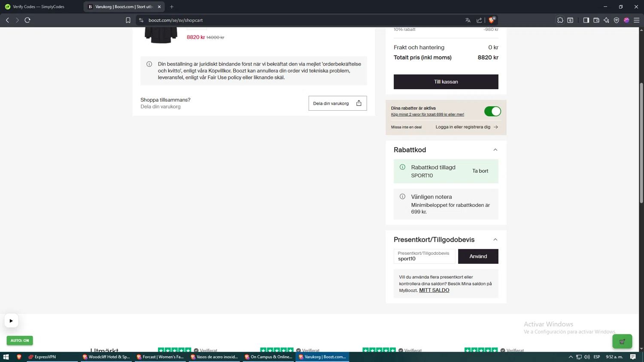Collapse the Rabattkod section
Image resolution: width=644 pixels, height=362 pixels.
point(495,150)
